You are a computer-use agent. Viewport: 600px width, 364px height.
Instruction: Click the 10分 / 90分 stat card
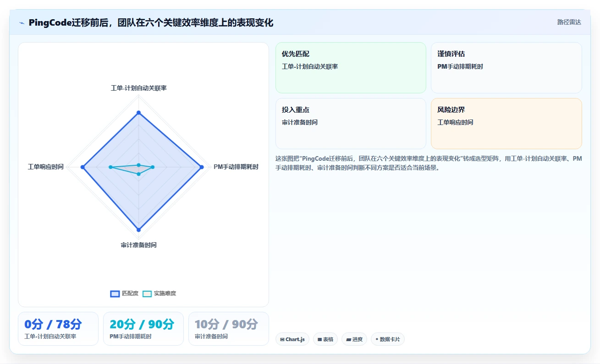[229, 329]
